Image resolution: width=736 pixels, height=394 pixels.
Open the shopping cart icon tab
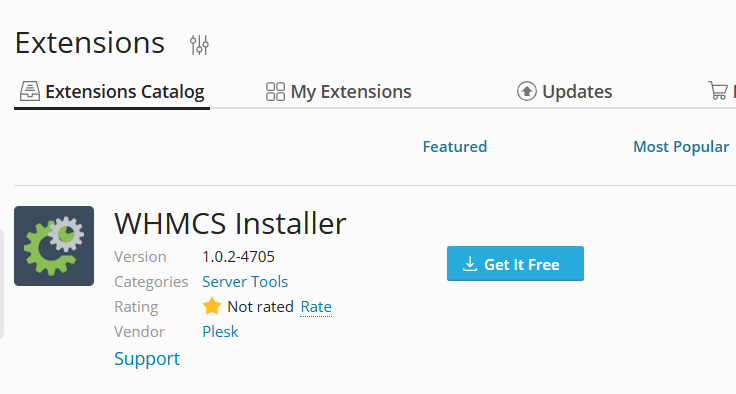coord(718,91)
